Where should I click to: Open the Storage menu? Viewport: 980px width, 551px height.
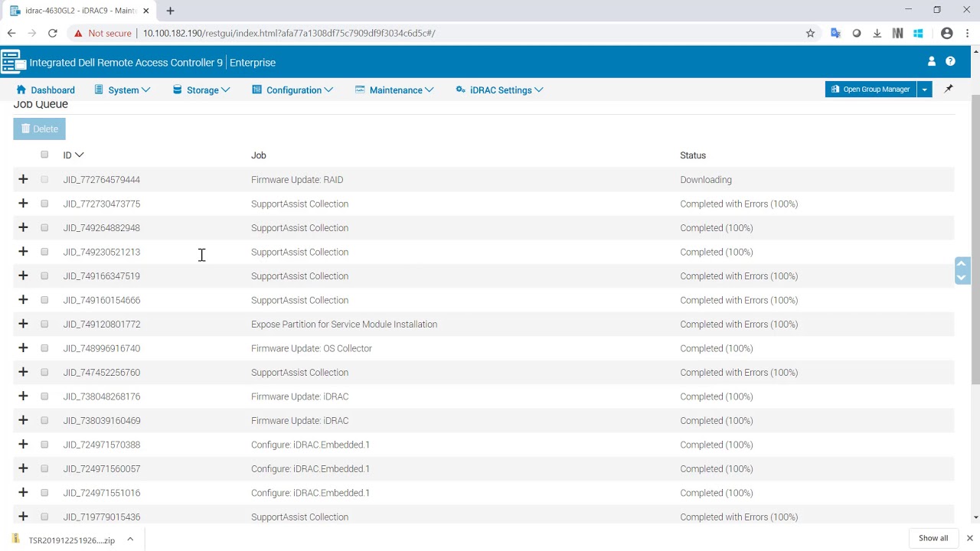click(201, 90)
